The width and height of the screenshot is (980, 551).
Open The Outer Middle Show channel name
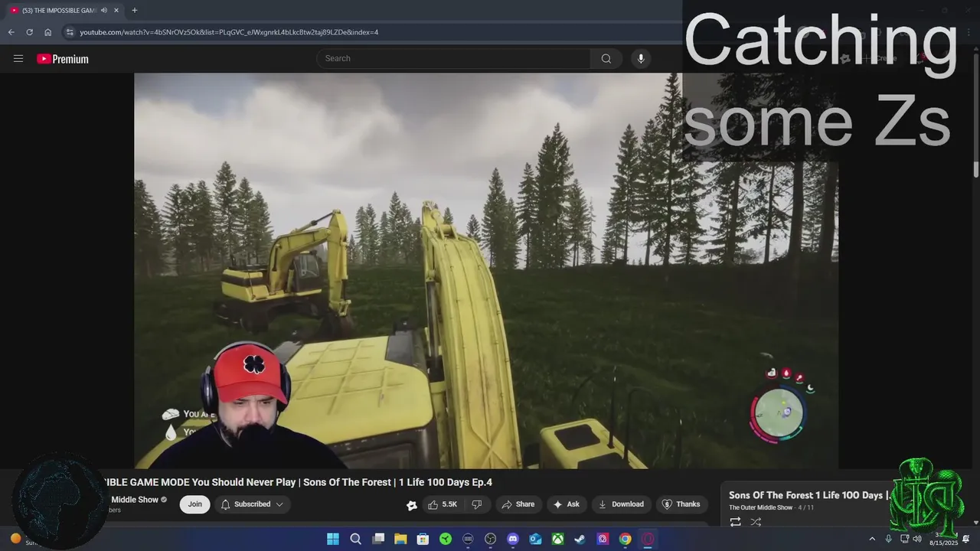135,500
